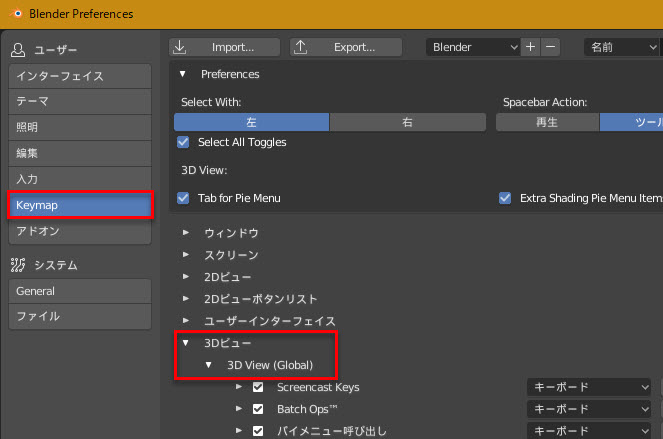Expand the Batch Ops keymap entry
The image size is (663, 439).
click(239, 409)
